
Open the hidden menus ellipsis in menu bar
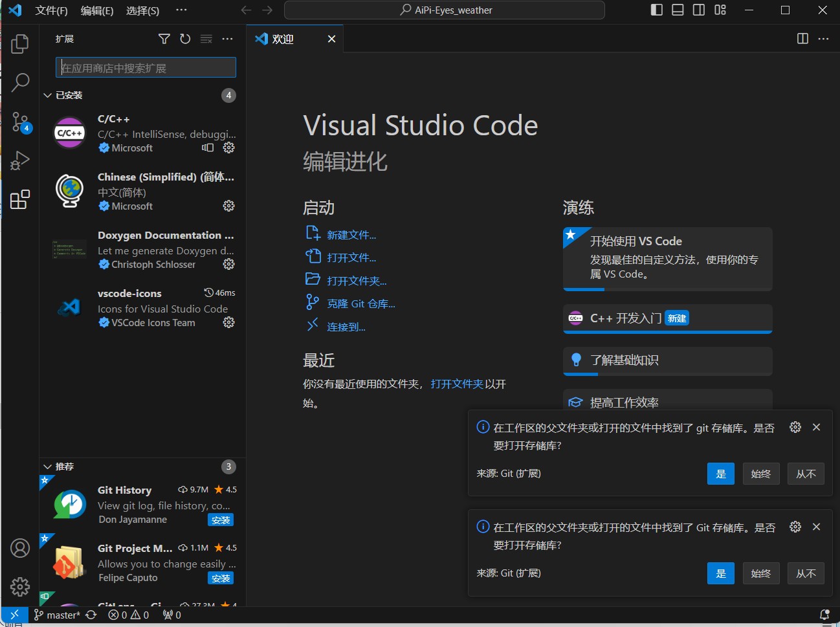point(181,10)
